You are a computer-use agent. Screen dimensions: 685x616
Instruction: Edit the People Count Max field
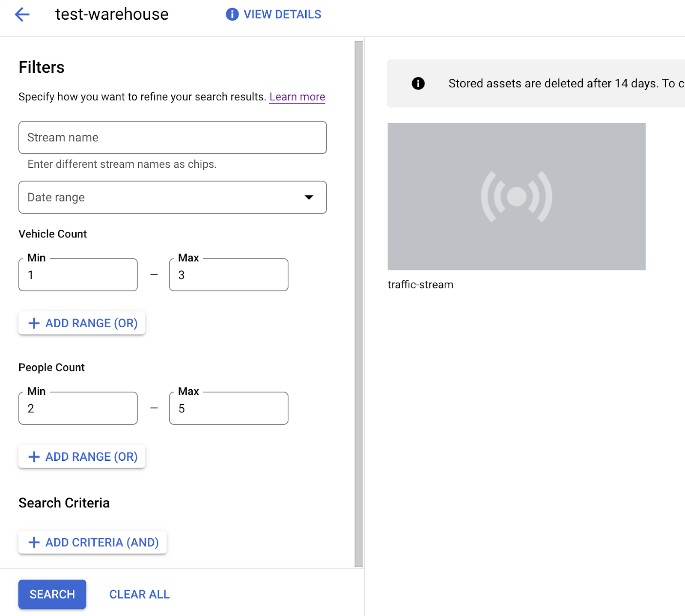tap(229, 409)
